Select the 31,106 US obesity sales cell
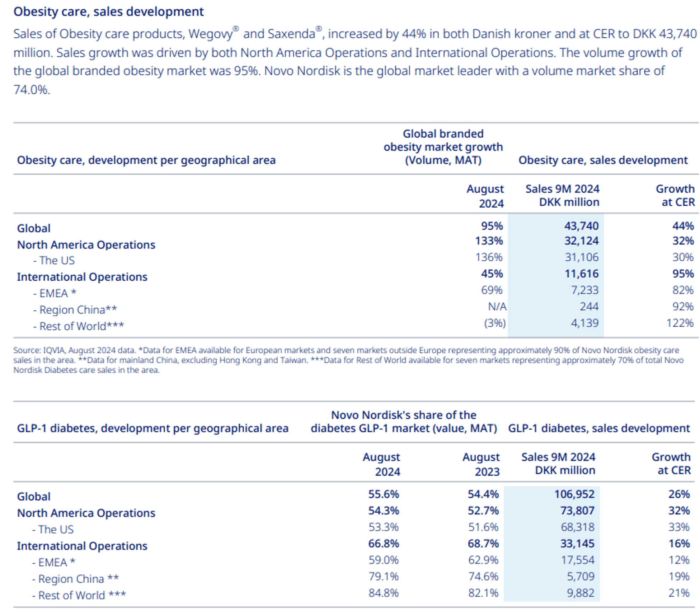Image resolution: width=700 pixels, height=612 pixels. click(581, 257)
